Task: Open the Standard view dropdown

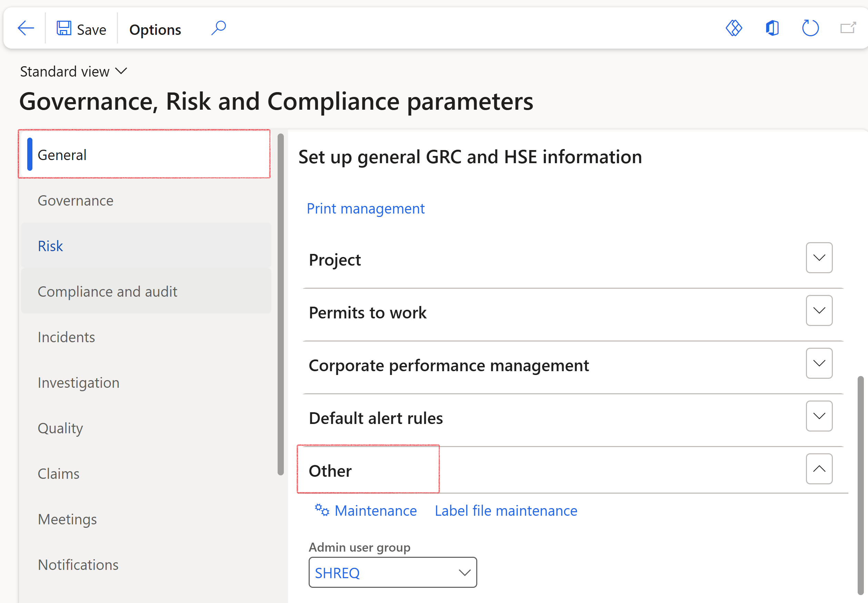Action: pyautogui.click(x=74, y=71)
